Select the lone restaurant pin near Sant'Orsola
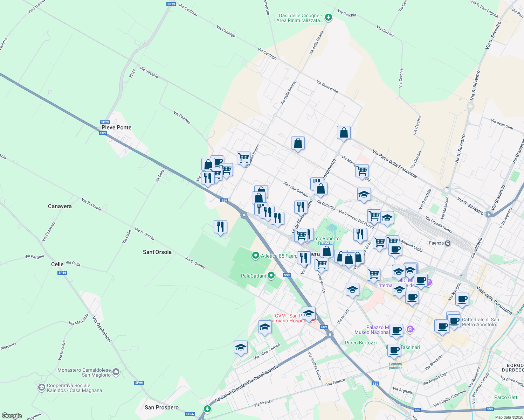524x420 pixels. point(221,227)
